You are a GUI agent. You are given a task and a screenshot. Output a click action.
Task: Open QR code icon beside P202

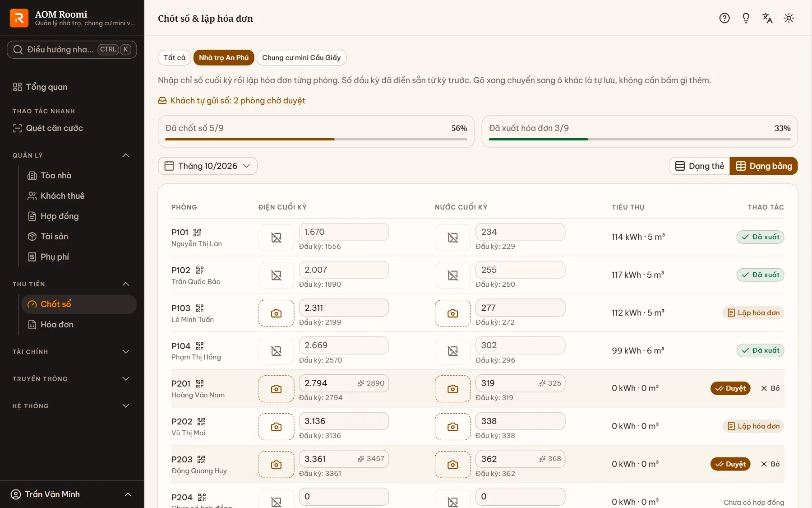coord(201,421)
